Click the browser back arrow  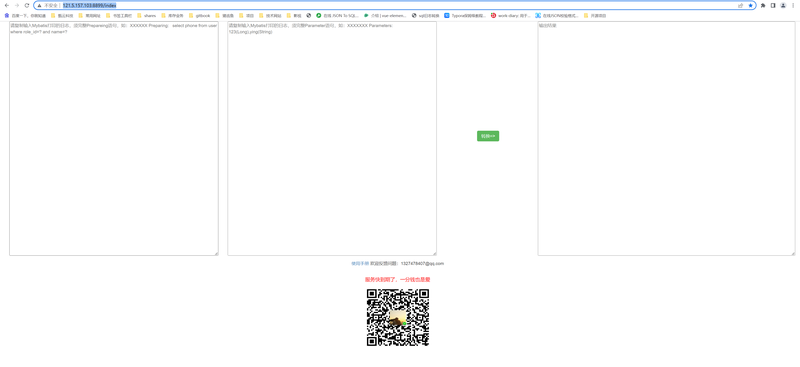point(7,5)
